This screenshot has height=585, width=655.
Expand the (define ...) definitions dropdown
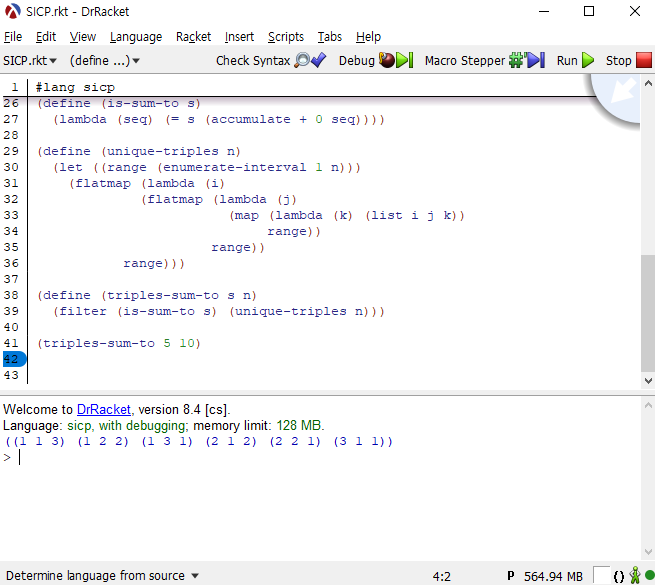pos(104,61)
